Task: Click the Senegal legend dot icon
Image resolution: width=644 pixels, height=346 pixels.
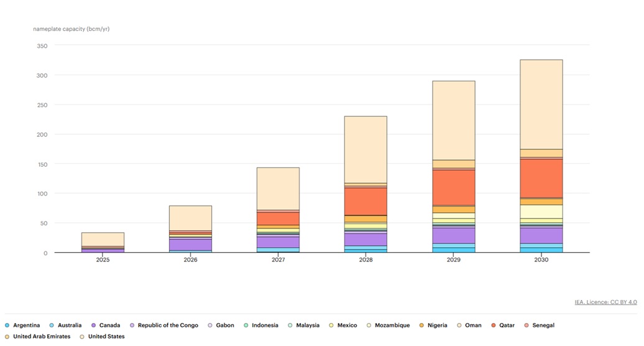Action: (527, 325)
